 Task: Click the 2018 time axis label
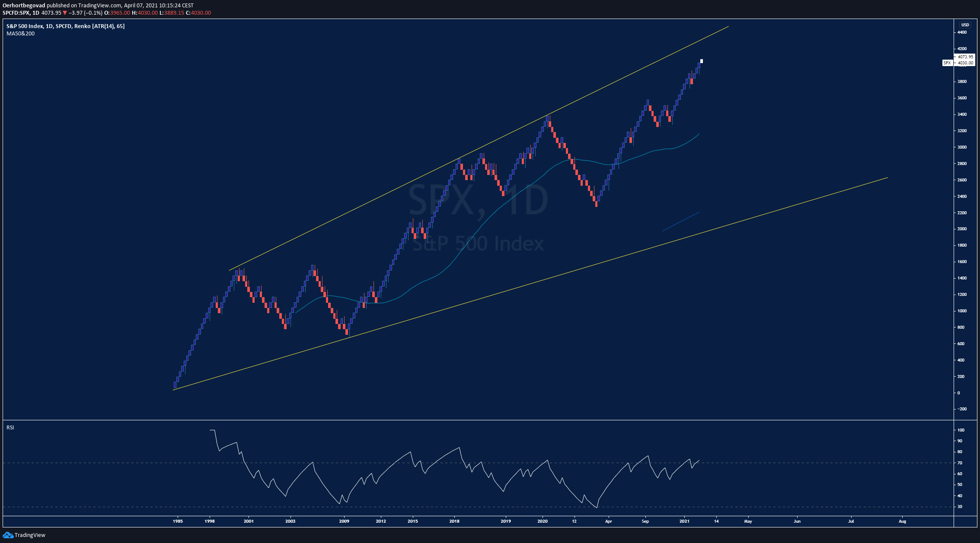click(454, 521)
